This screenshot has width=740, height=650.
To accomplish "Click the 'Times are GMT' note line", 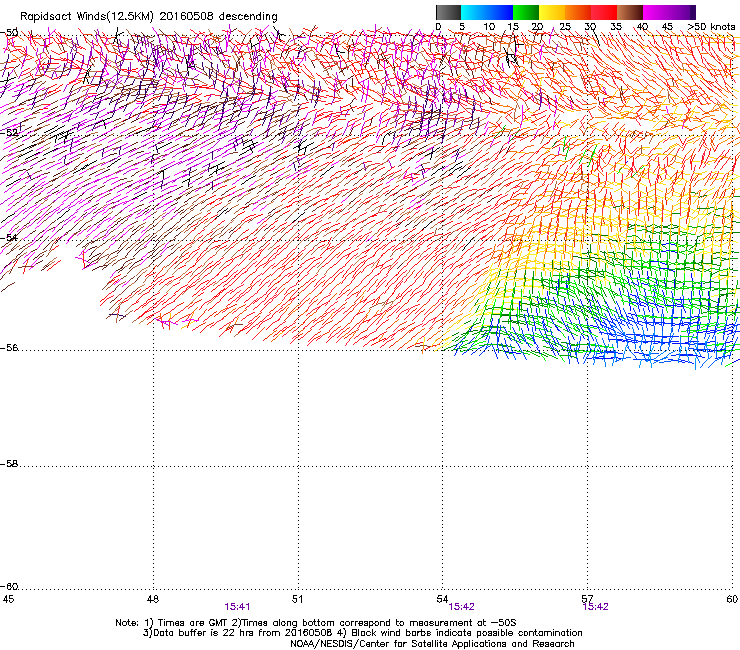I will pyautogui.click(x=316, y=623).
